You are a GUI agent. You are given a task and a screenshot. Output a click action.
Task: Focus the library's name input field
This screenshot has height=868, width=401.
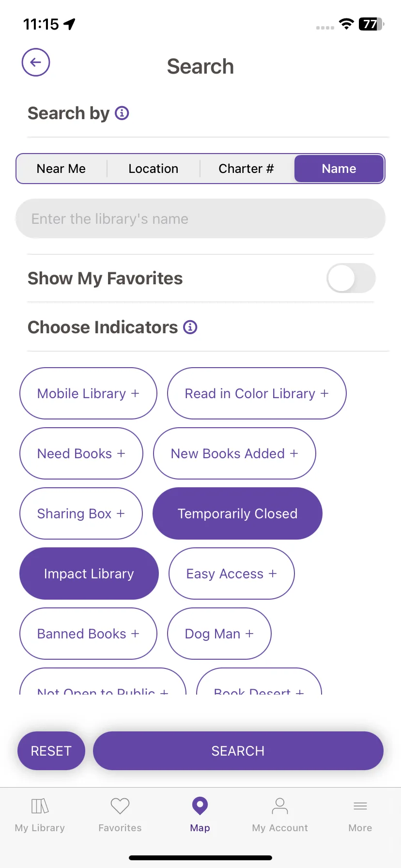tap(200, 218)
